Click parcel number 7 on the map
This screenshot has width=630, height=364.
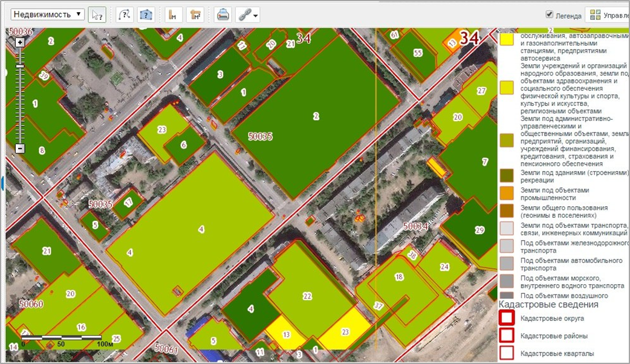(x=485, y=162)
